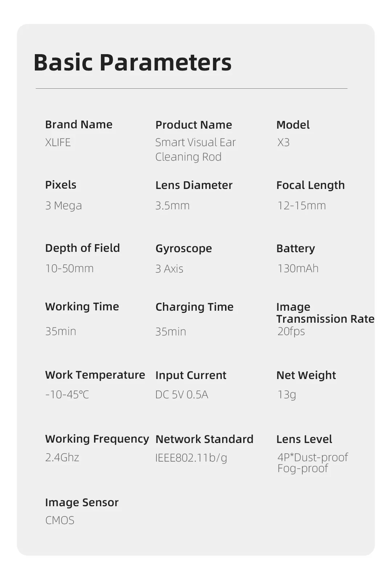Click the Charging Time label
This screenshot has height=580, width=392.
tap(194, 307)
